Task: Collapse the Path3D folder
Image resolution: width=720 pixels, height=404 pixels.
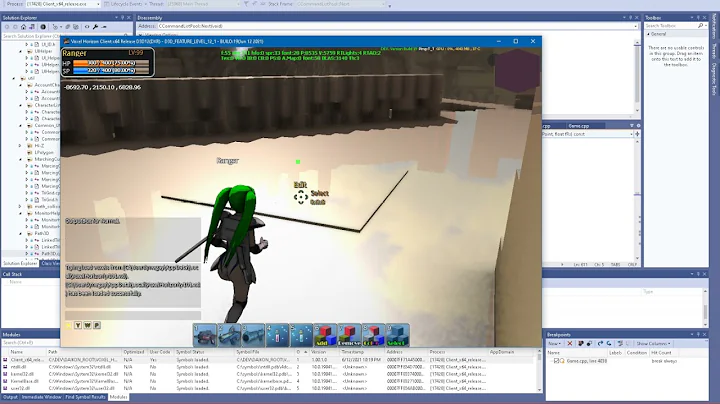Action: click(x=20, y=233)
